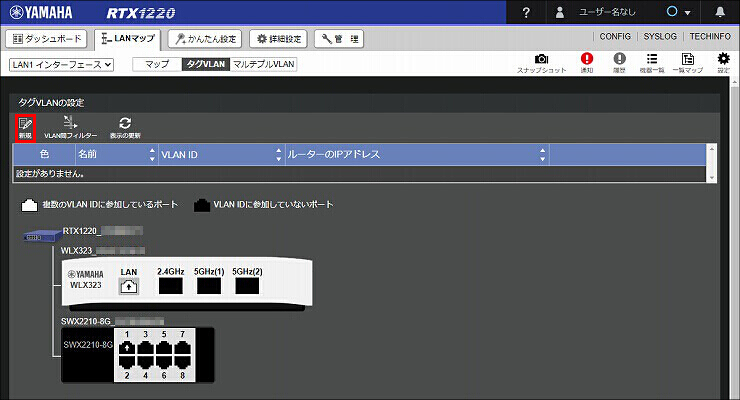Click the YAMAHA logo
This screenshot has height=400, width=740.
point(41,12)
